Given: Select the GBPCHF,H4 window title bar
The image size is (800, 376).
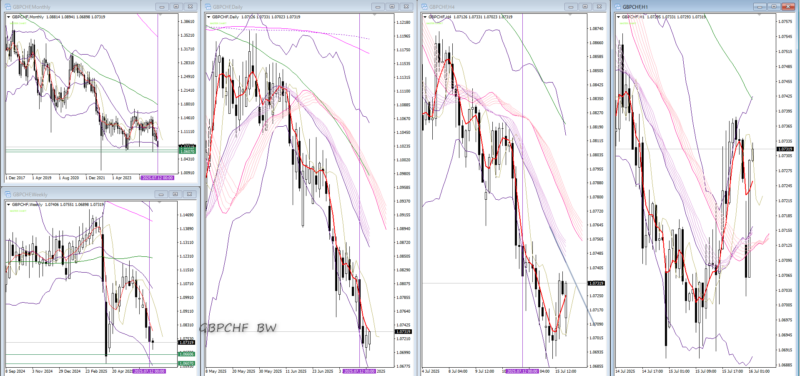Looking at the screenshot, I should [x=513, y=7].
